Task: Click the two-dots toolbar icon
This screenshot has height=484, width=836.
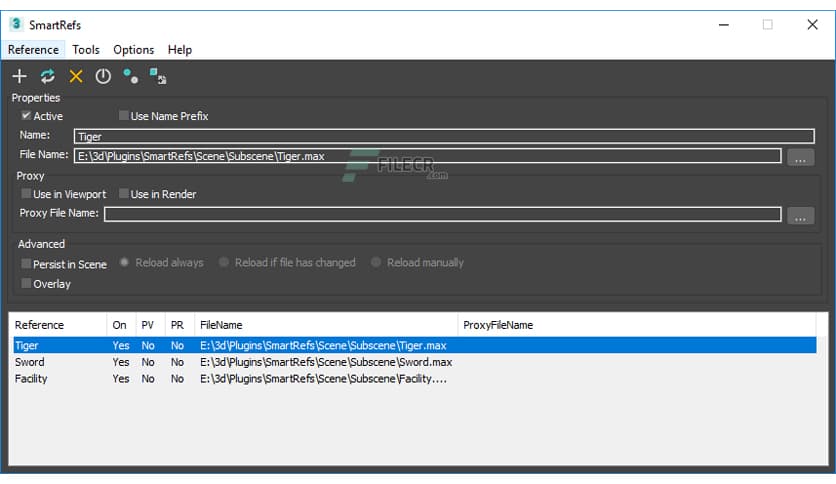Action: (130, 76)
